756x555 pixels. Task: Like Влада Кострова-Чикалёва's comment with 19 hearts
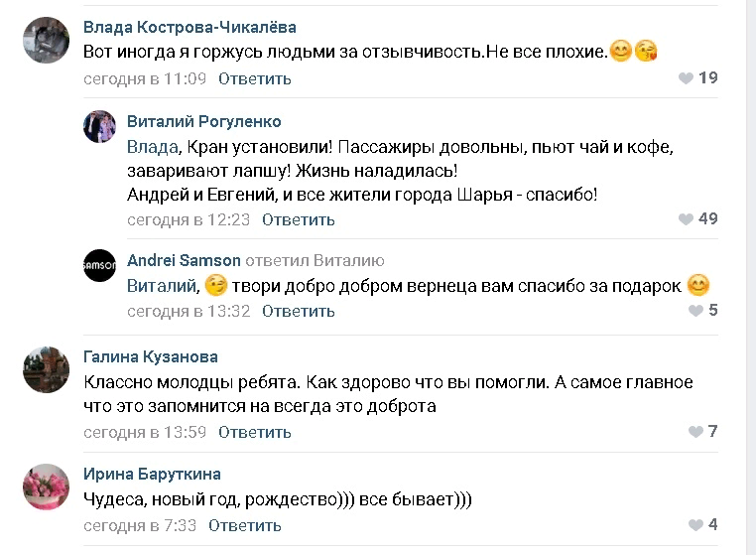tap(686, 78)
